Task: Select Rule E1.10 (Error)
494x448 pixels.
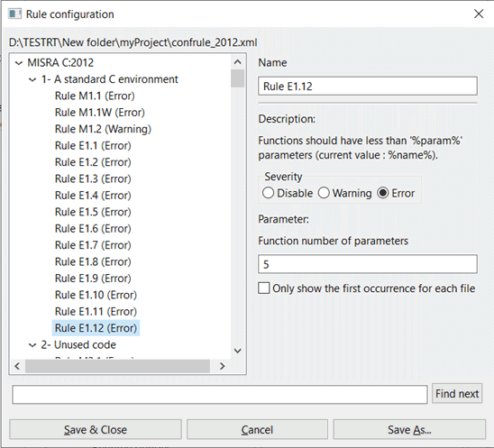Action: (x=96, y=295)
